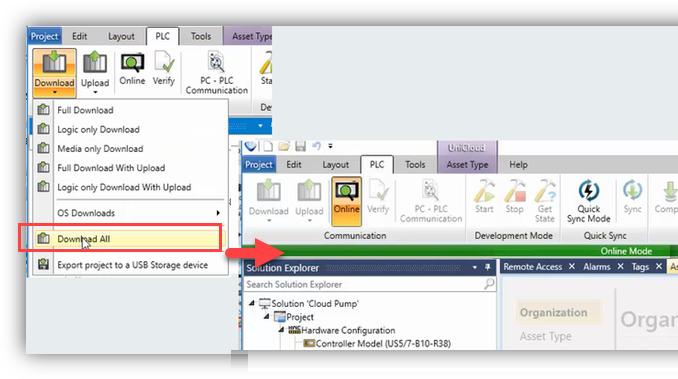Click the Quick Sync Mode icon
Image resolution: width=678 pixels, height=379 pixels.
click(588, 201)
